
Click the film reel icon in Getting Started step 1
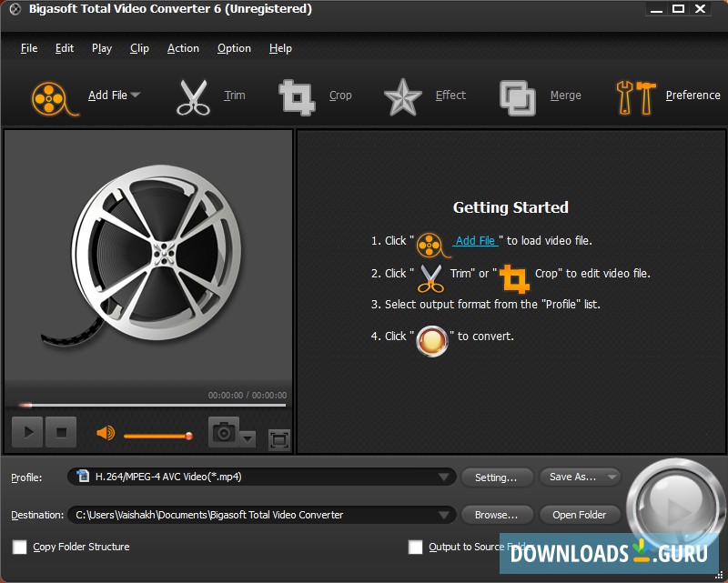coord(432,245)
